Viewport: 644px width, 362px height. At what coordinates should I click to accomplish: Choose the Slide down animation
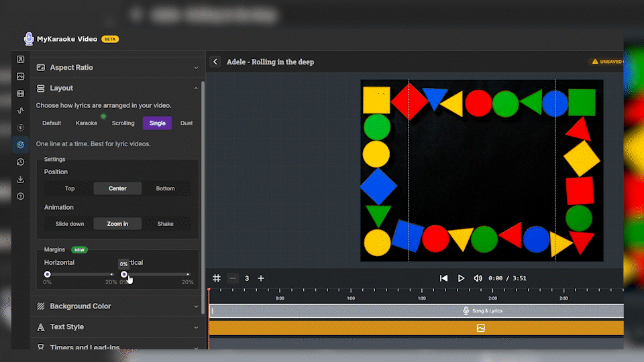click(x=69, y=224)
